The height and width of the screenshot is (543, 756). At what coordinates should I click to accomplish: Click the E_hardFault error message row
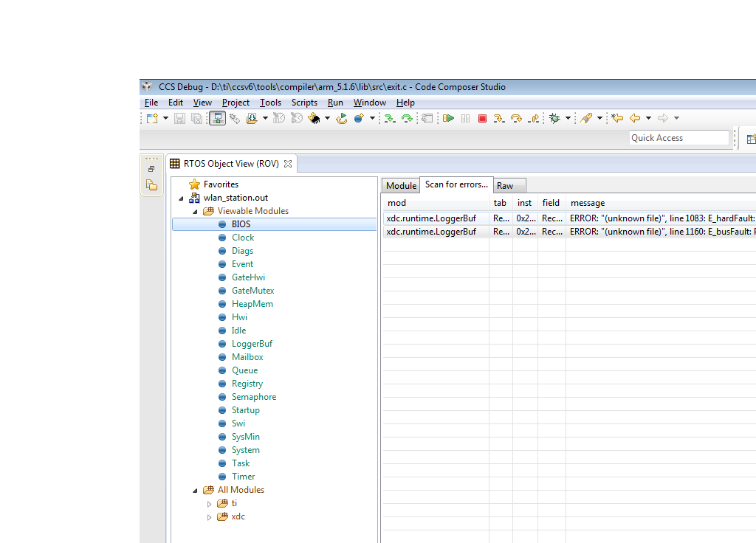point(569,218)
